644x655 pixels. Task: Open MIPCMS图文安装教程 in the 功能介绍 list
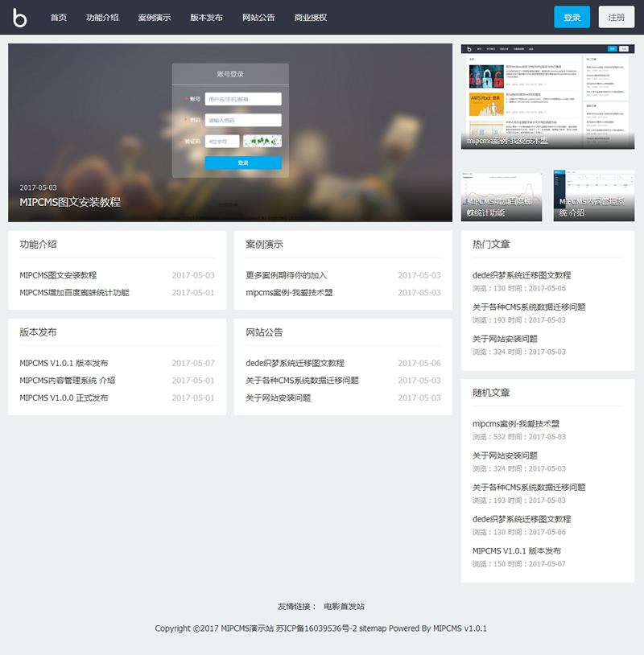coord(58,275)
